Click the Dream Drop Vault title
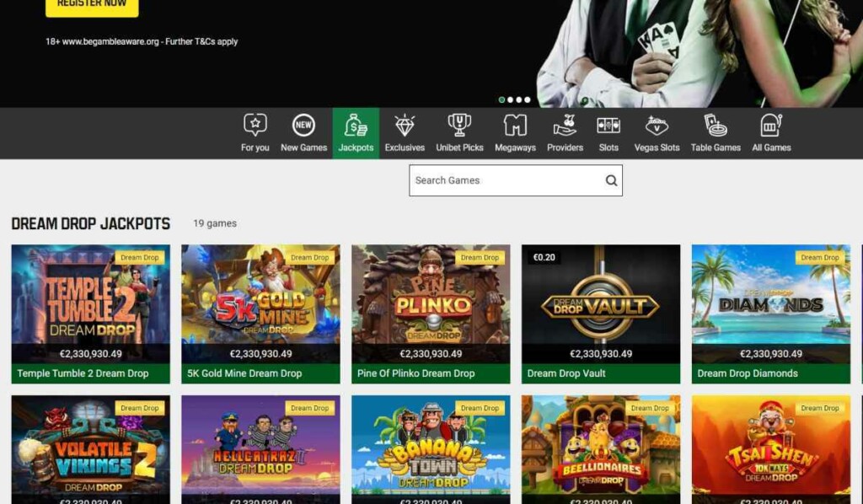 566,373
